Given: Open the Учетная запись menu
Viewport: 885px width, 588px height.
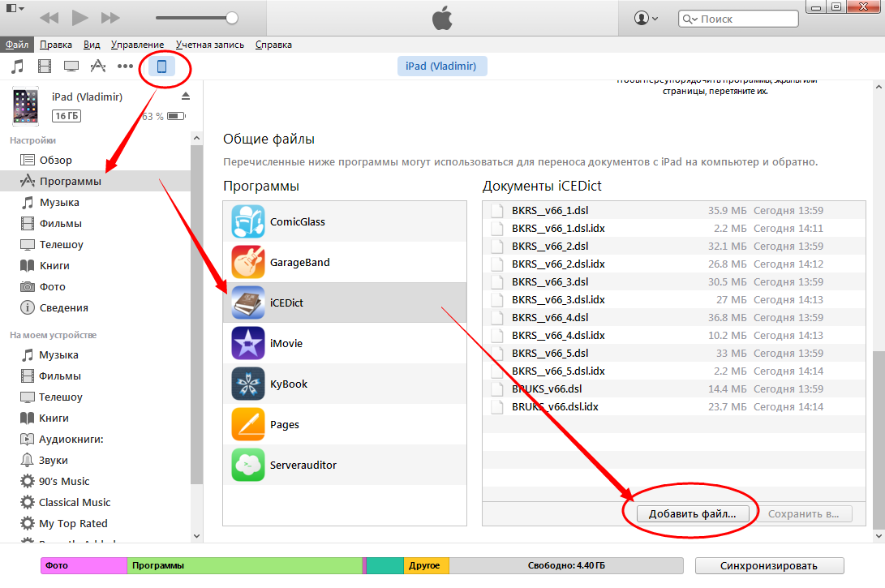Looking at the screenshot, I should coord(210,45).
